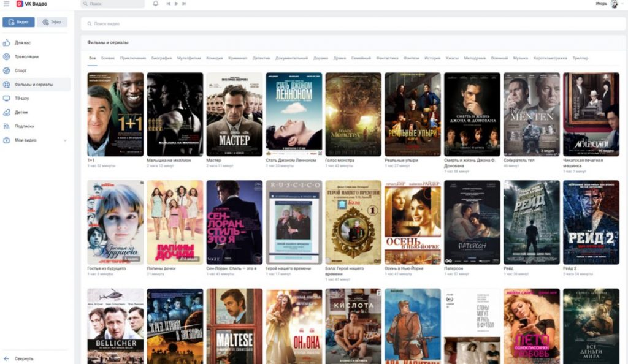Skip to next track in top player

(x=184, y=4)
